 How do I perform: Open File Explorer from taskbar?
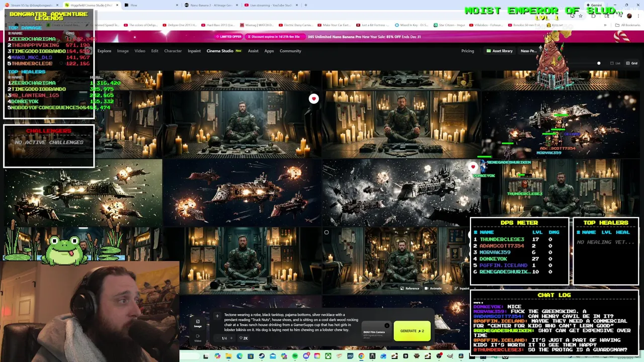pyautogui.click(x=228, y=356)
